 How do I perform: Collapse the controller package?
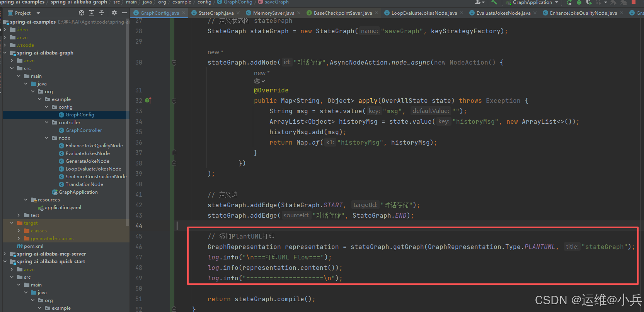click(x=47, y=122)
